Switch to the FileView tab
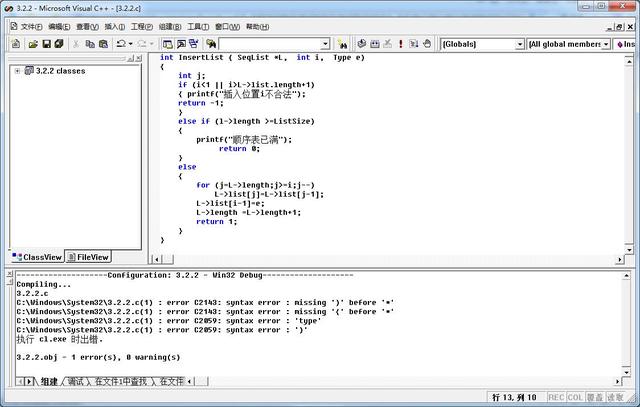 88,257
